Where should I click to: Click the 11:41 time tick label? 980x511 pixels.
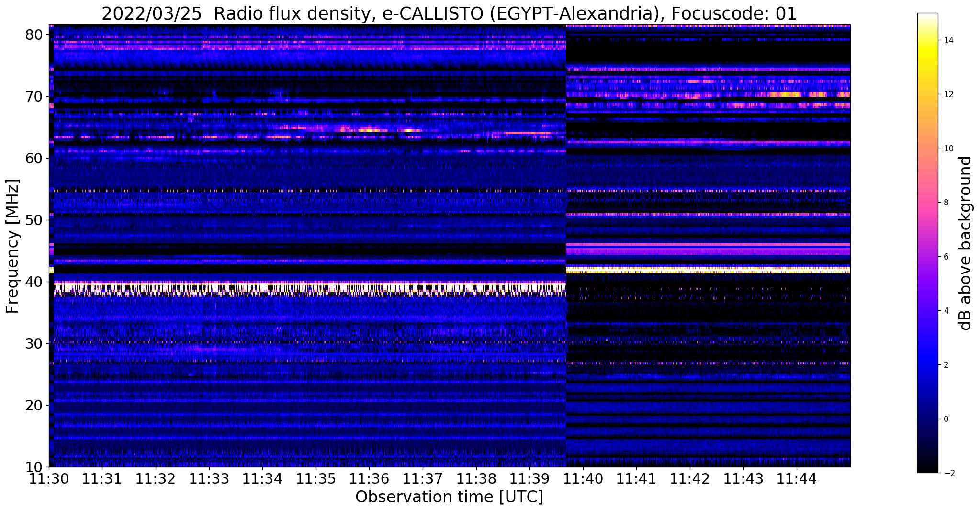click(636, 478)
